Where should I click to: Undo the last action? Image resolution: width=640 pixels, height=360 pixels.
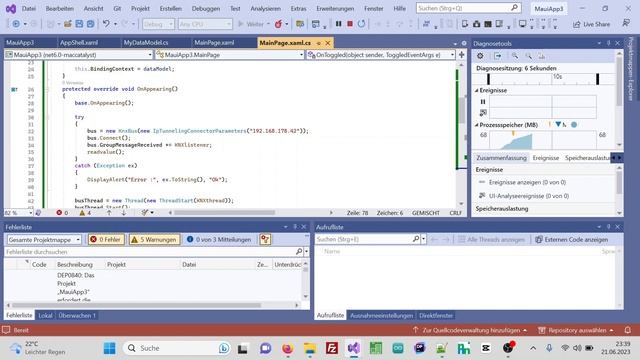(x=106, y=24)
